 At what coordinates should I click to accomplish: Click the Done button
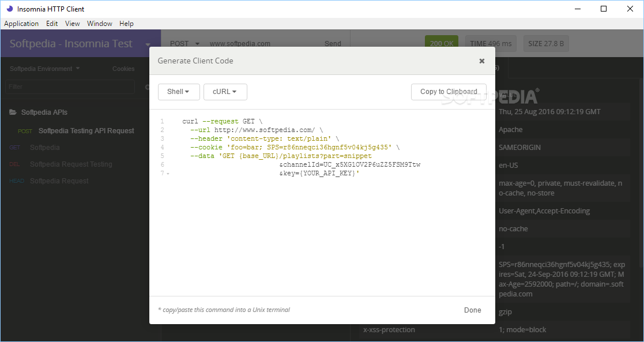472,310
